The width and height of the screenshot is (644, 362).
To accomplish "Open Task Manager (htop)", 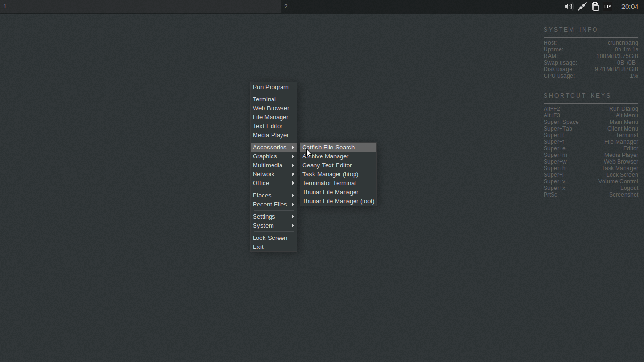I will click(x=330, y=174).
